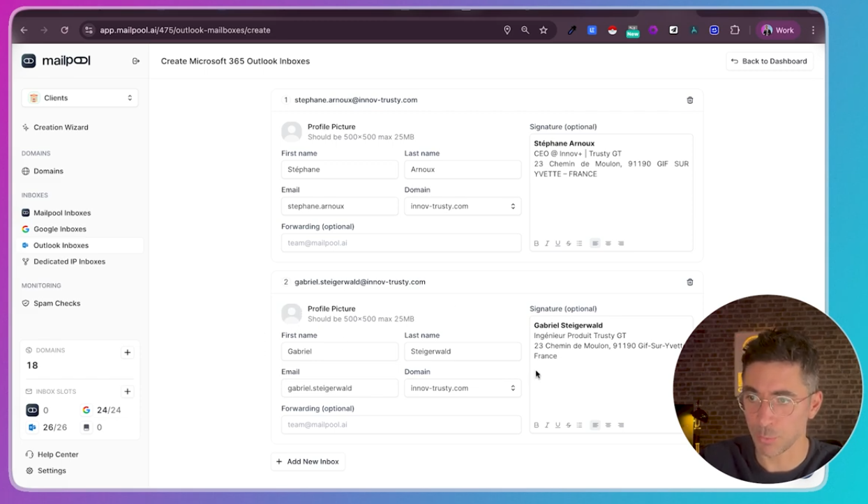Open Extensions puzzle piece menu
868x504 pixels.
tap(735, 31)
